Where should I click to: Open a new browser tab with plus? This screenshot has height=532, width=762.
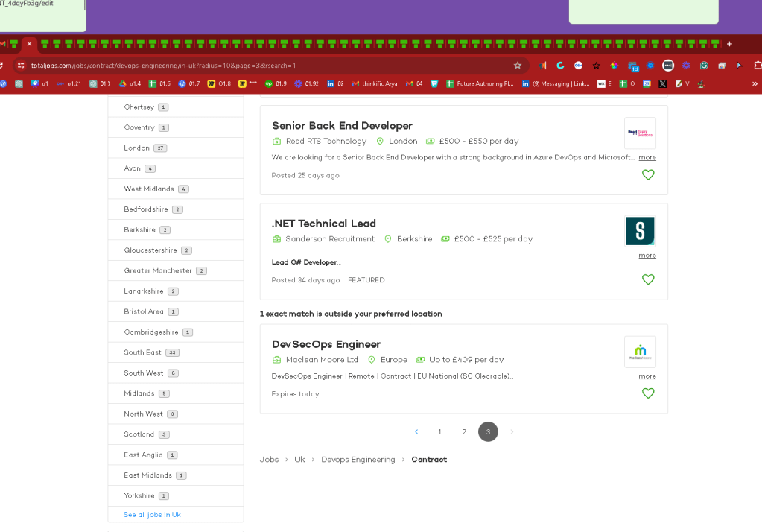tap(729, 44)
